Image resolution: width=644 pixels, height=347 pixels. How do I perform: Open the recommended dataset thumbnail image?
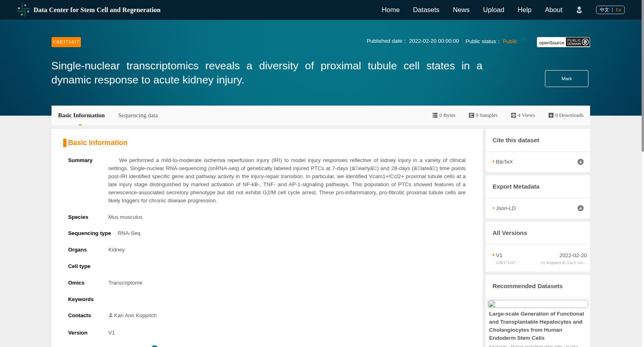pos(538,304)
